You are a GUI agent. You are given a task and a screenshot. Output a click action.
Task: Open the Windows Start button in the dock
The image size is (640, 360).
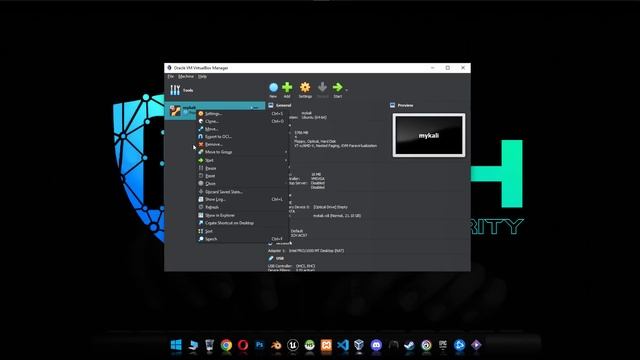click(176, 345)
